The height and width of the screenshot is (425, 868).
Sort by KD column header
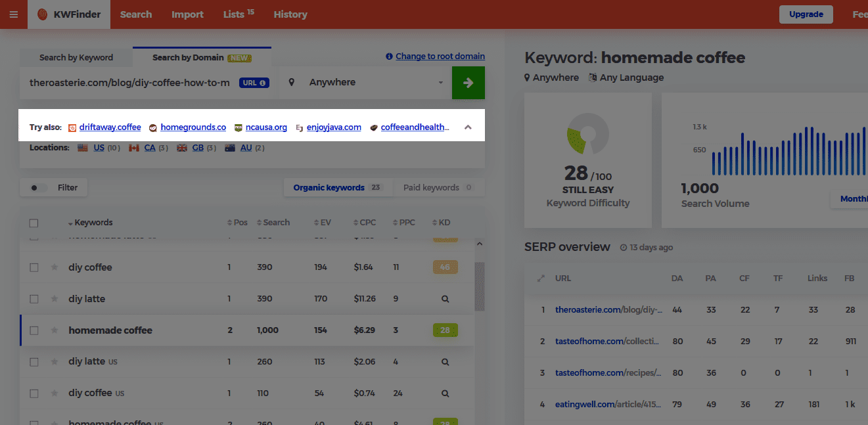pos(442,223)
